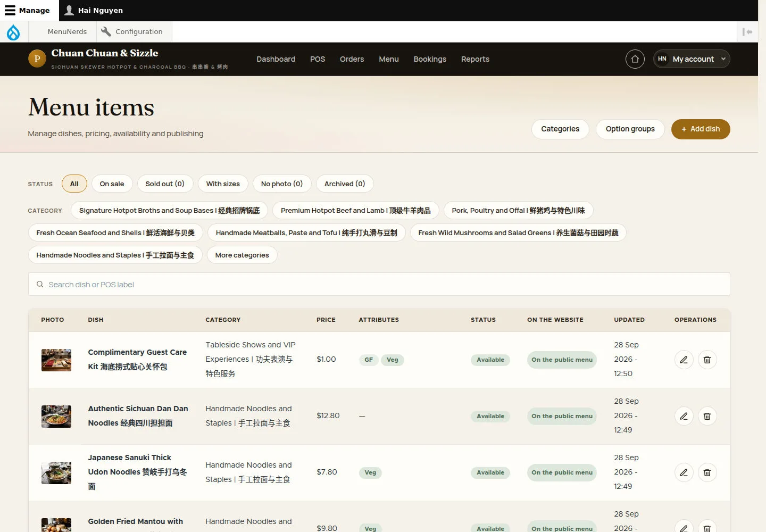Delete the Complimentary Guest Care Kit dish
The height and width of the screenshot is (532, 766).
707,360
